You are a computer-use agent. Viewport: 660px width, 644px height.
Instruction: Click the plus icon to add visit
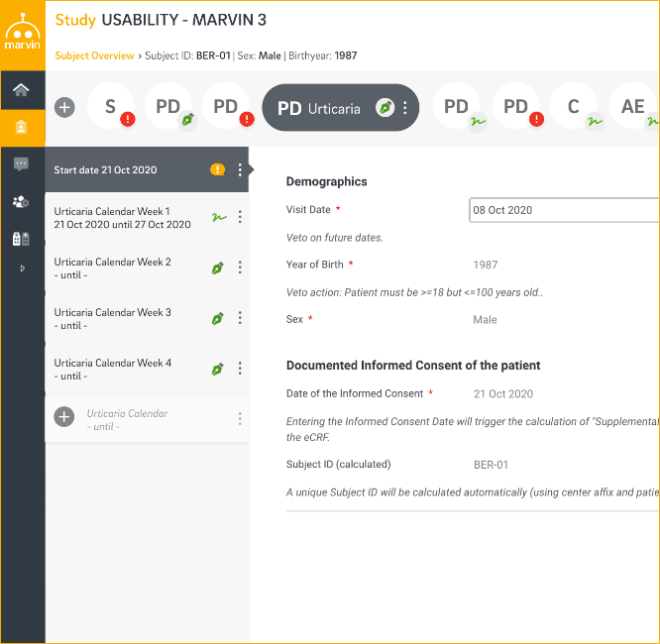point(64,107)
